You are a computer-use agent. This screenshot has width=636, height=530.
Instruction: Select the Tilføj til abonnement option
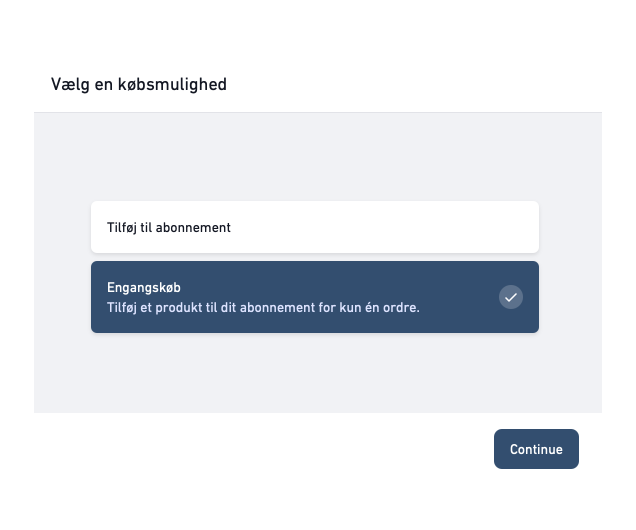point(314,227)
